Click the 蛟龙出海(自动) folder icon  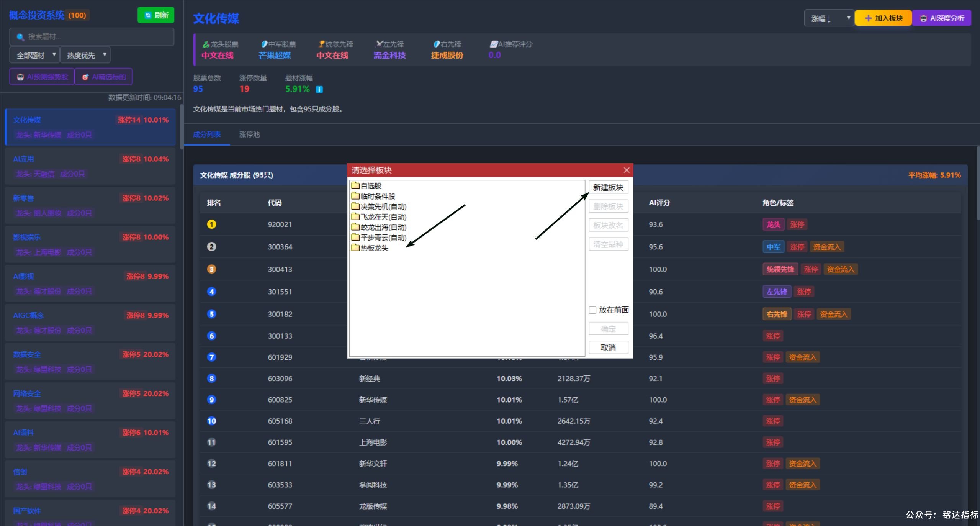pyautogui.click(x=355, y=227)
